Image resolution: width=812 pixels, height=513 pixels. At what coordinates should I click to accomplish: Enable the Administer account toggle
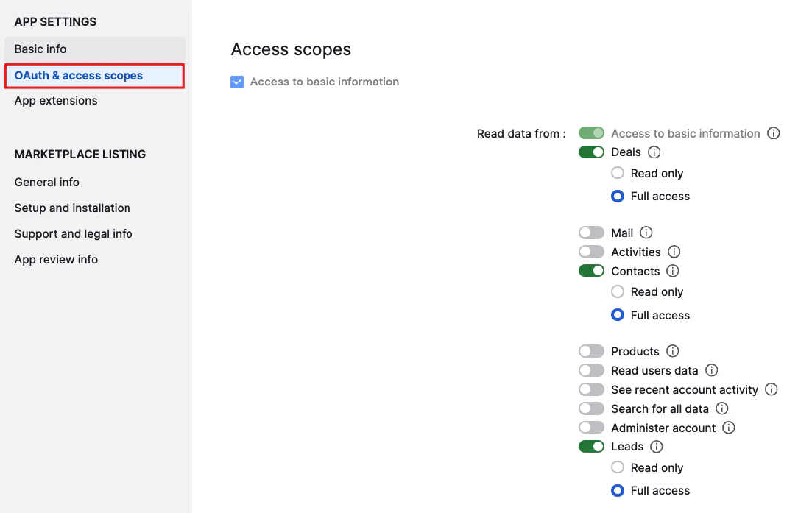pyautogui.click(x=591, y=428)
